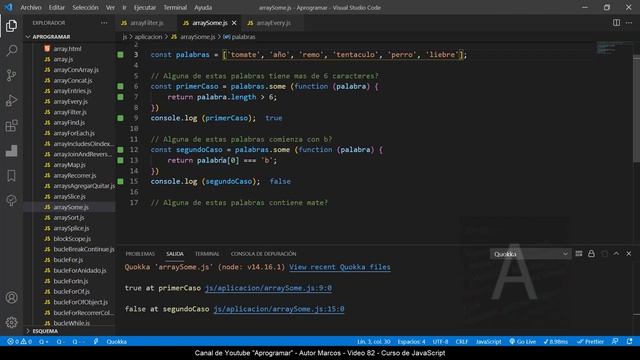Image resolution: width=640 pixels, height=360 pixels.
Task: Switch to the arrayFilter.js tab
Action: click(147, 23)
